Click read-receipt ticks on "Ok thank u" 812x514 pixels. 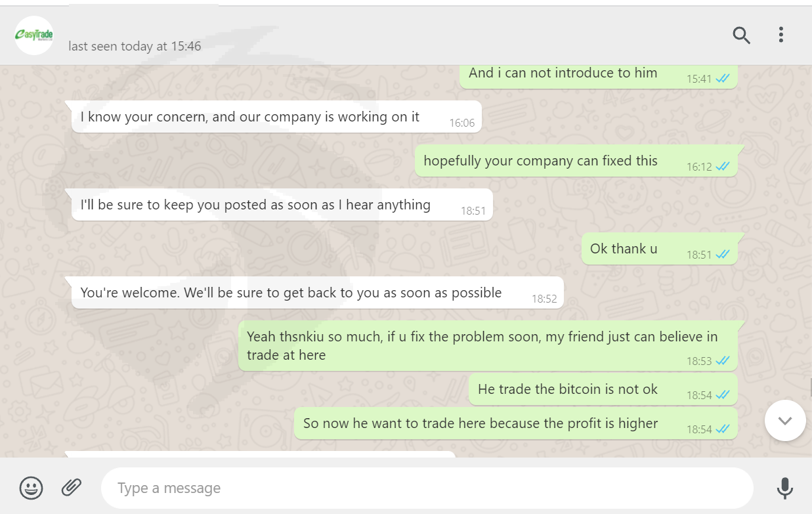point(723,254)
